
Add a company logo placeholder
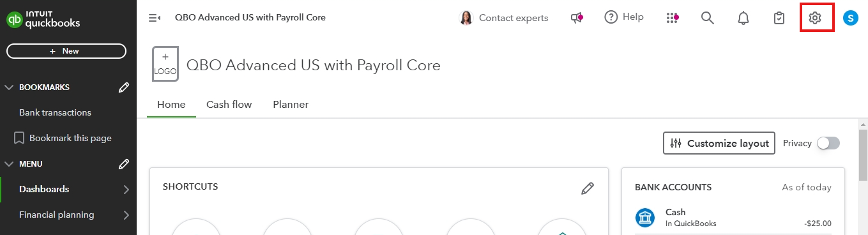pos(165,64)
